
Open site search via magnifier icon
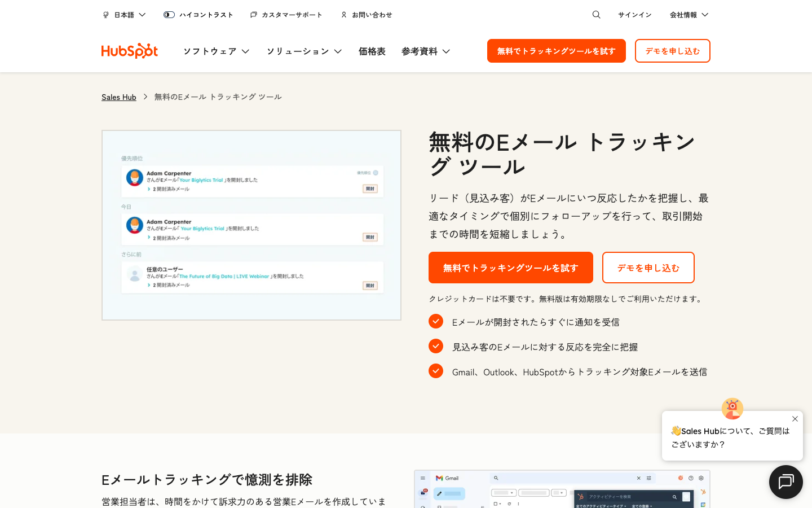pos(596,14)
